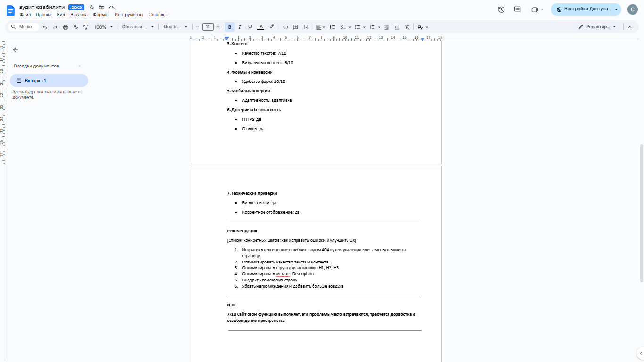Open the Инструменты menu
644x362 pixels.
pyautogui.click(x=129, y=15)
